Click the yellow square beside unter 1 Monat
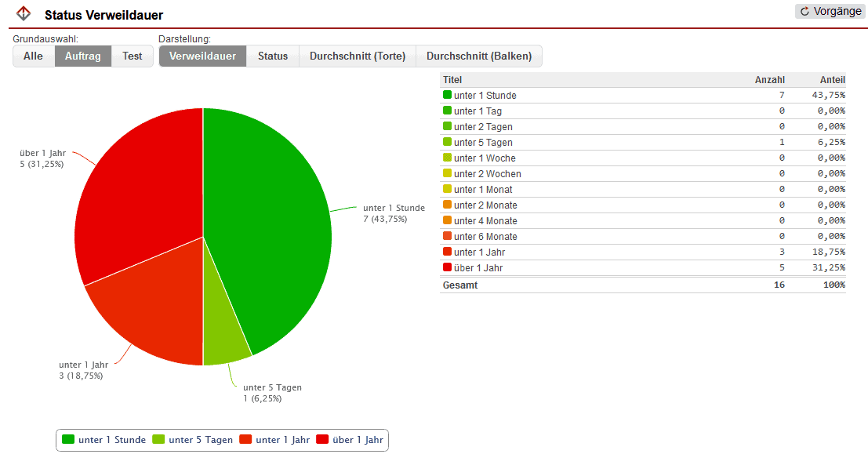 (x=447, y=189)
